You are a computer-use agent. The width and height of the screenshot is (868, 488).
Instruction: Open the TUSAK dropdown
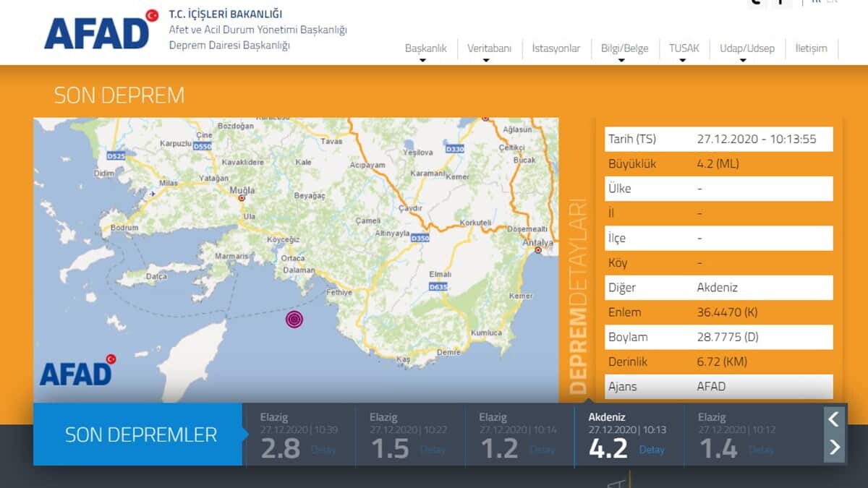(684, 49)
